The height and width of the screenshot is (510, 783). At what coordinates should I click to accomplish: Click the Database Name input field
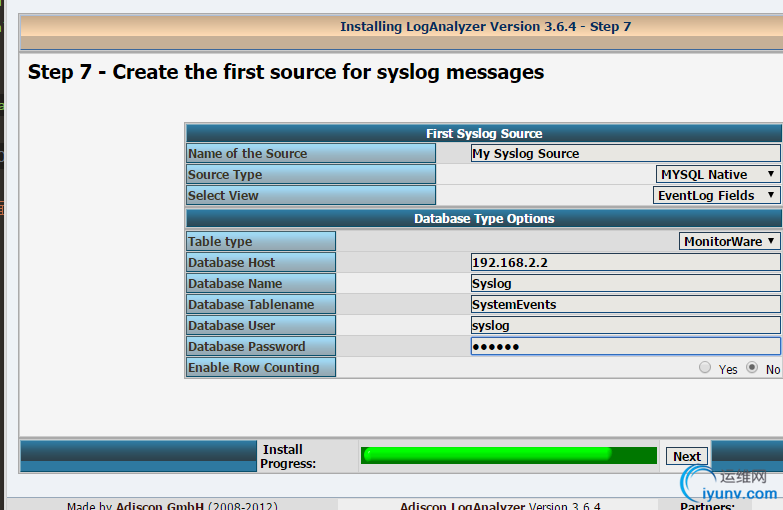coord(626,283)
